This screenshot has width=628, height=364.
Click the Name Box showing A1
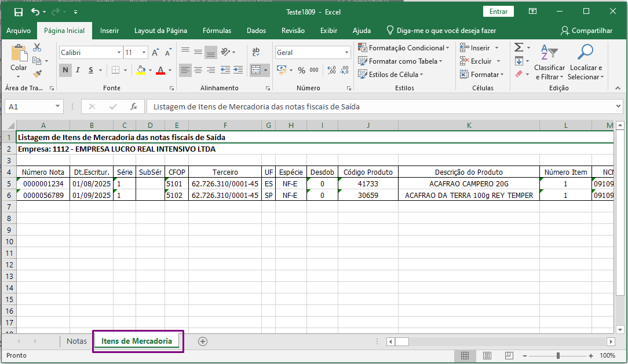tap(29, 106)
